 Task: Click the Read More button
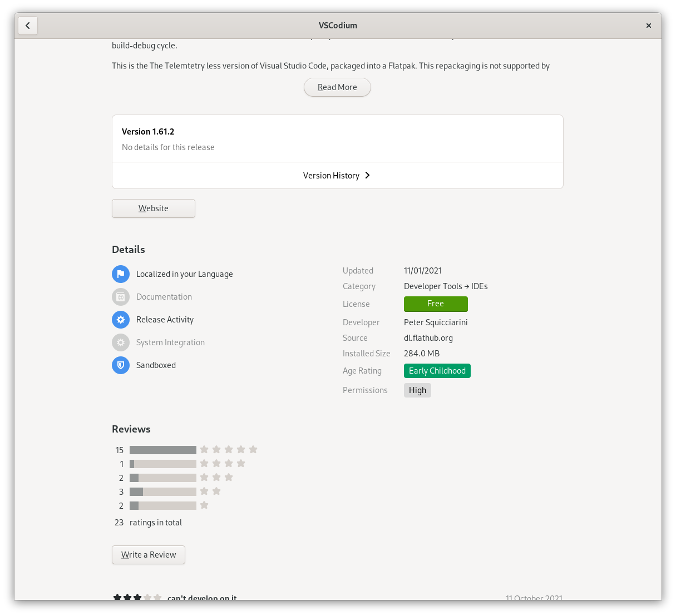click(337, 87)
